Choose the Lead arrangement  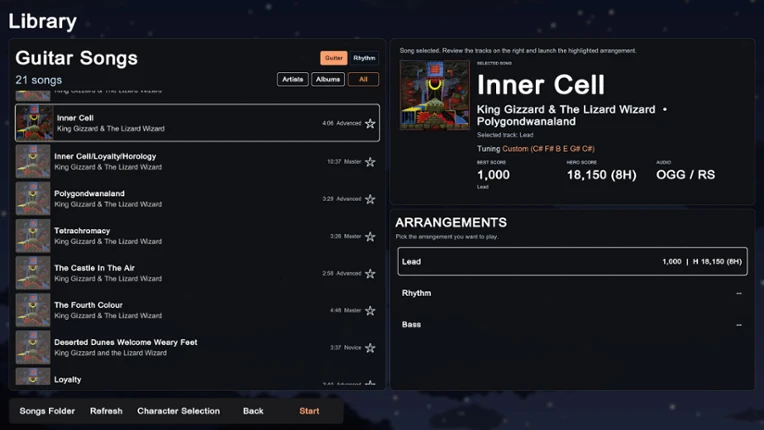pyautogui.click(x=573, y=262)
